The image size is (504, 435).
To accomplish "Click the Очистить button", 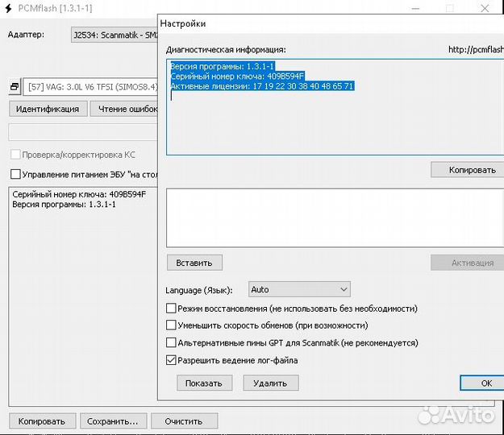I will (x=185, y=420).
